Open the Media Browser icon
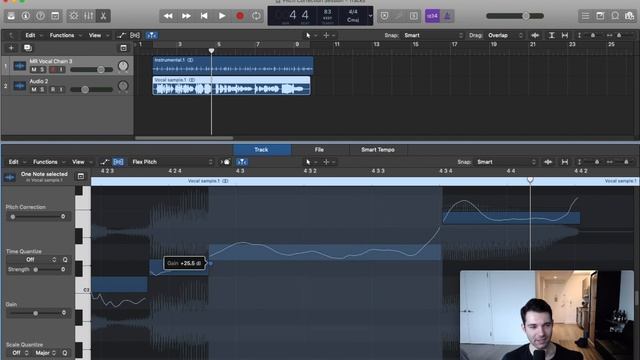 [x=629, y=16]
